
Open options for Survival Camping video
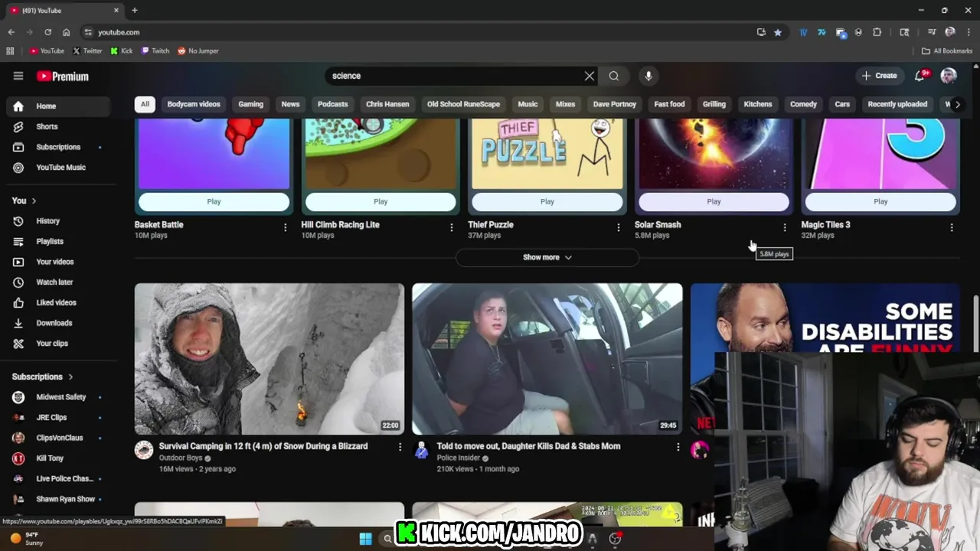(x=400, y=447)
